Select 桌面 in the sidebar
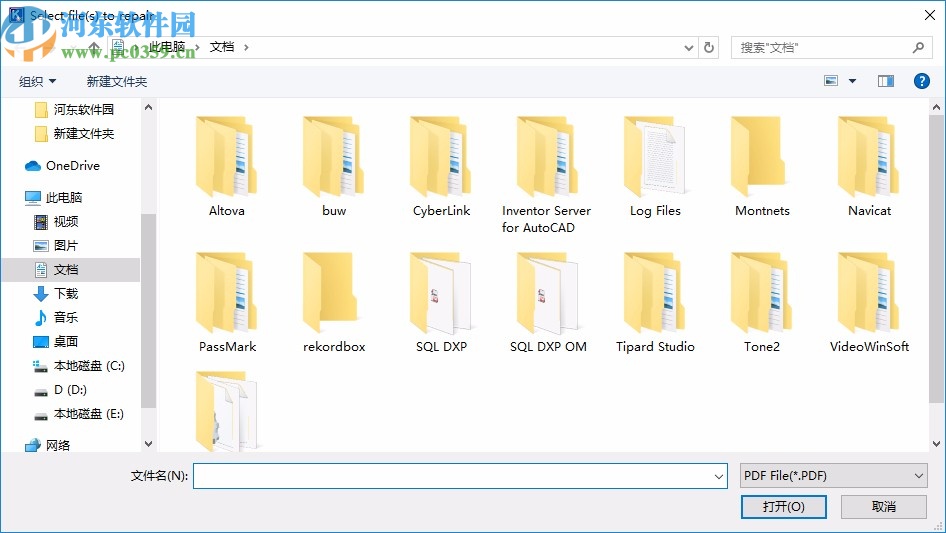Image resolution: width=946 pixels, height=533 pixels. coord(56,342)
